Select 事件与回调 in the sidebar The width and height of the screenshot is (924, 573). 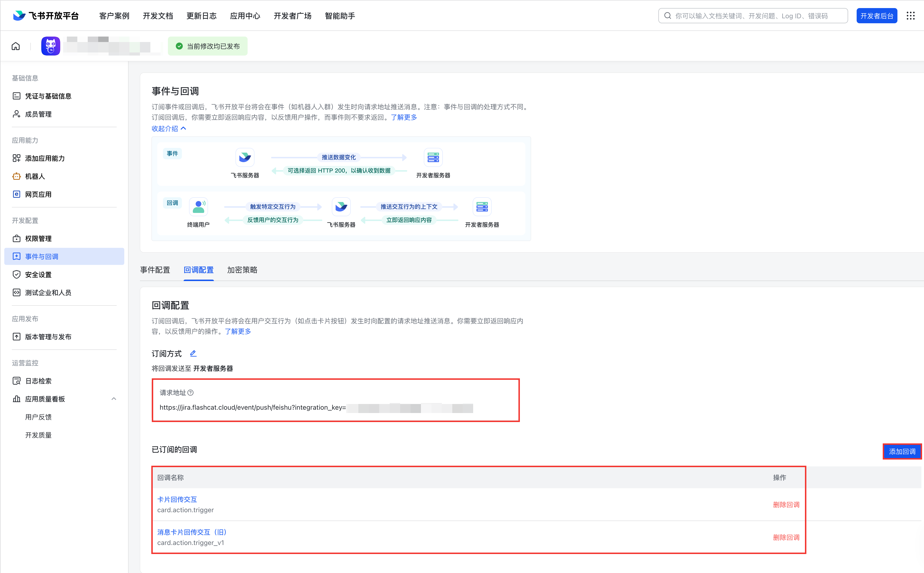click(x=64, y=257)
